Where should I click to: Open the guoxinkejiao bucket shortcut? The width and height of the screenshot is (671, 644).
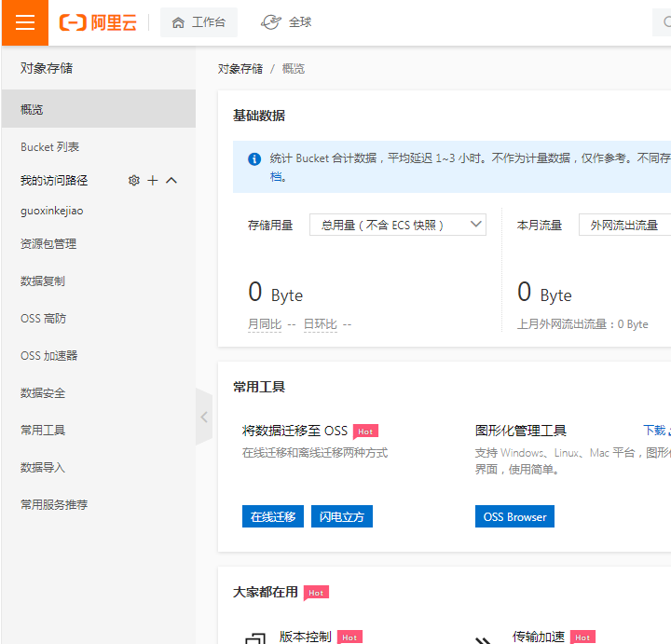(52, 211)
